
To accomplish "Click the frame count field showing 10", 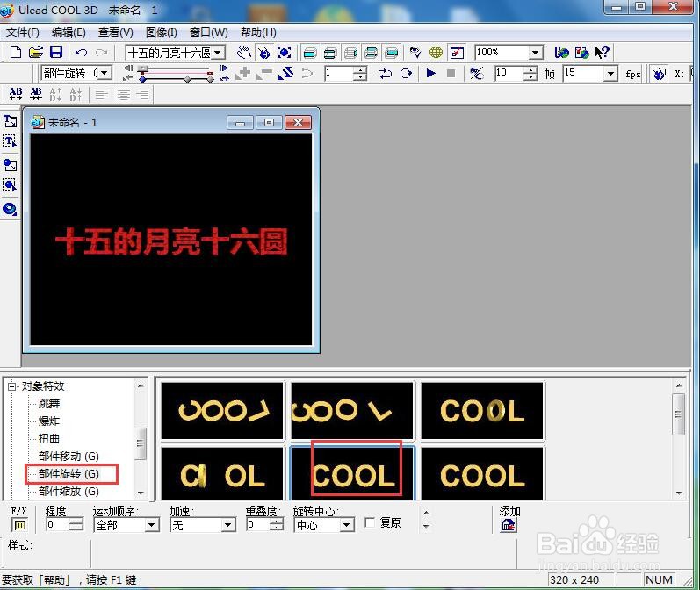I will pyautogui.click(x=509, y=73).
